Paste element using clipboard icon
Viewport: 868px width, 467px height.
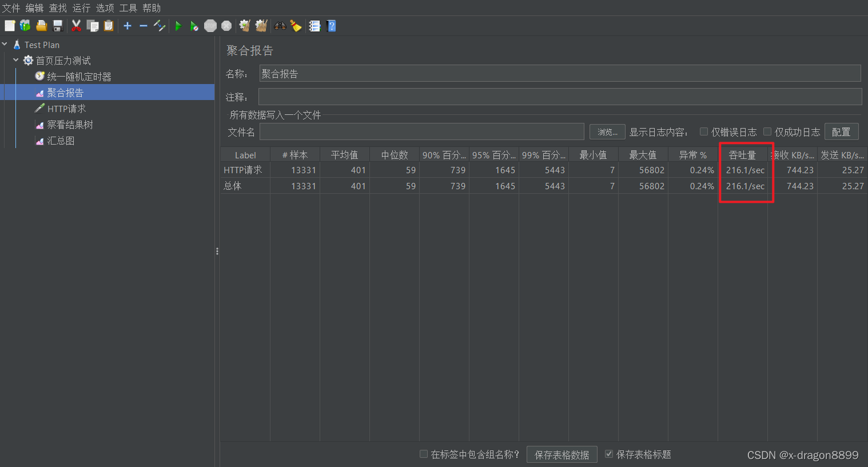(x=109, y=26)
